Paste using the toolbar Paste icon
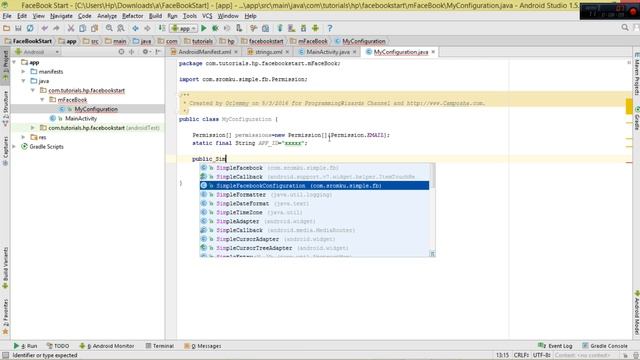Viewport: 640px width, 360px height. click(95, 28)
